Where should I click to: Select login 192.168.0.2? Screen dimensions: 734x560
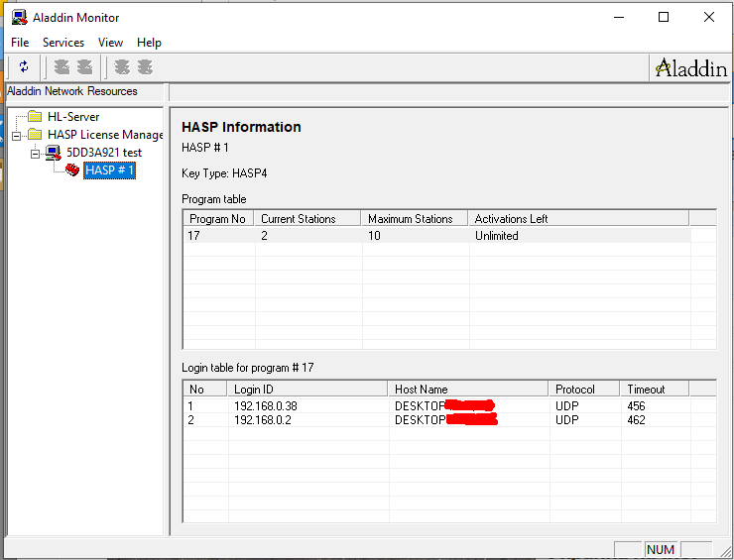[263, 420]
